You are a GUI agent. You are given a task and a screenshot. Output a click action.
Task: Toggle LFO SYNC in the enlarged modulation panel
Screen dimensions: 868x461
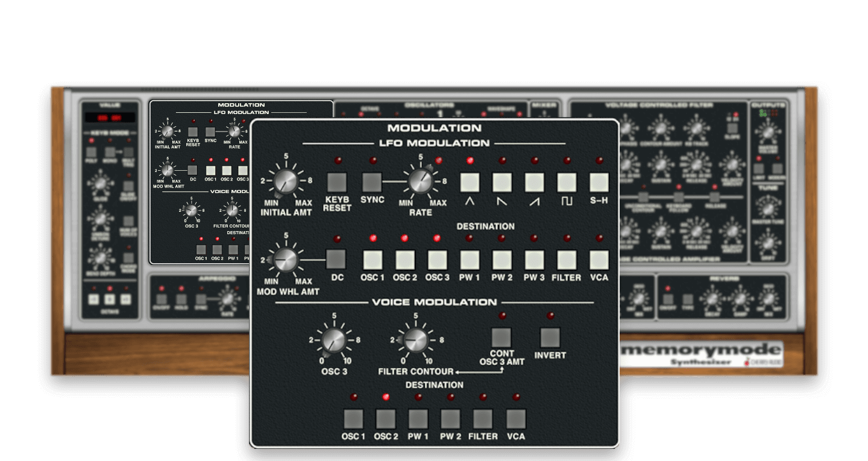[x=372, y=182]
